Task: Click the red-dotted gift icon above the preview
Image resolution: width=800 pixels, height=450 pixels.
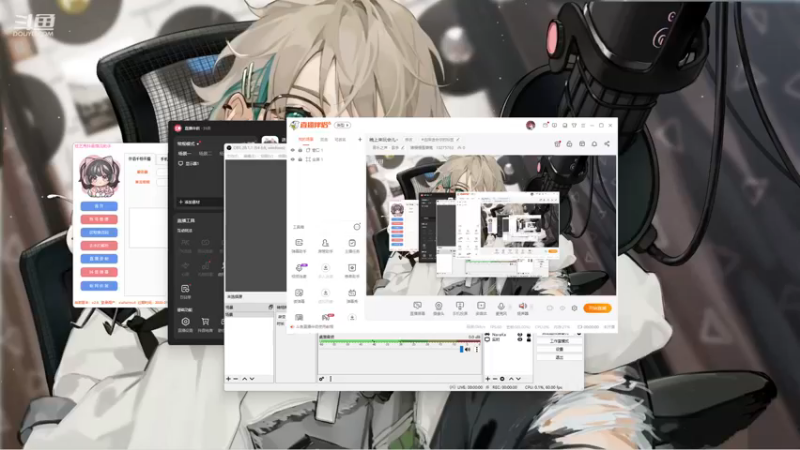Action: point(557,144)
